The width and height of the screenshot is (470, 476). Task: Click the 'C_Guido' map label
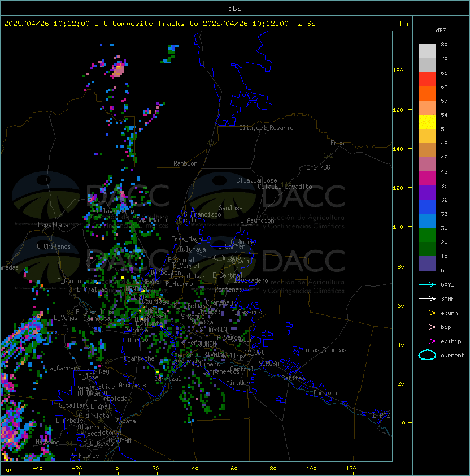[69, 281]
